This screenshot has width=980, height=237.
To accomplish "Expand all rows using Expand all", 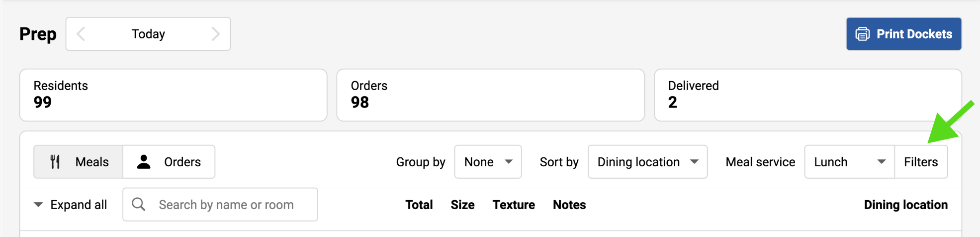I will click(x=70, y=205).
